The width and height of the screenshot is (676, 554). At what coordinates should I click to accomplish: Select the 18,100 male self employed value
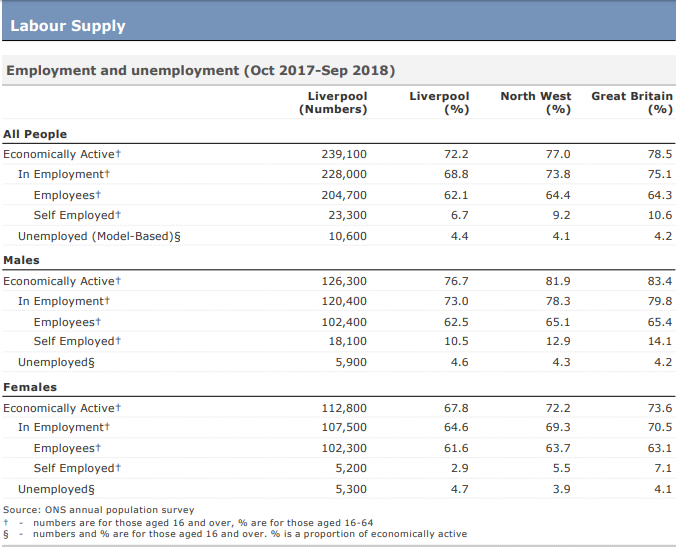(x=347, y=341)
